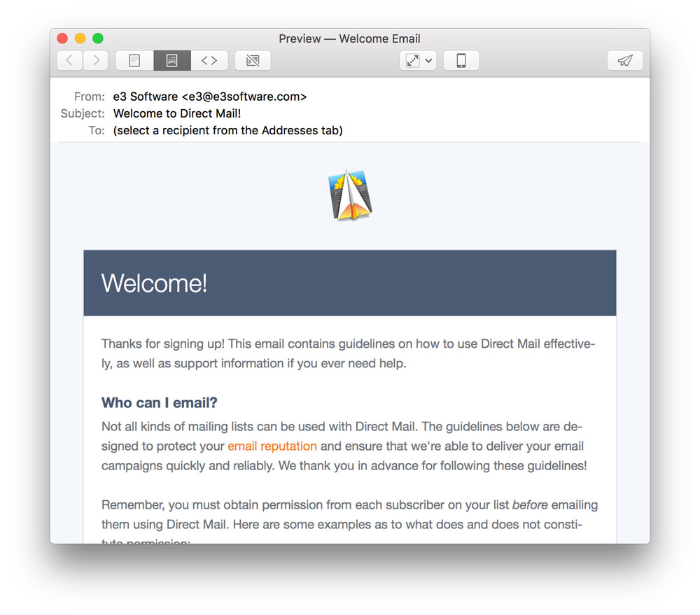This screenshot has width=700, height=615.
Task: Open the email reputation link
Action: click(272, 446)
